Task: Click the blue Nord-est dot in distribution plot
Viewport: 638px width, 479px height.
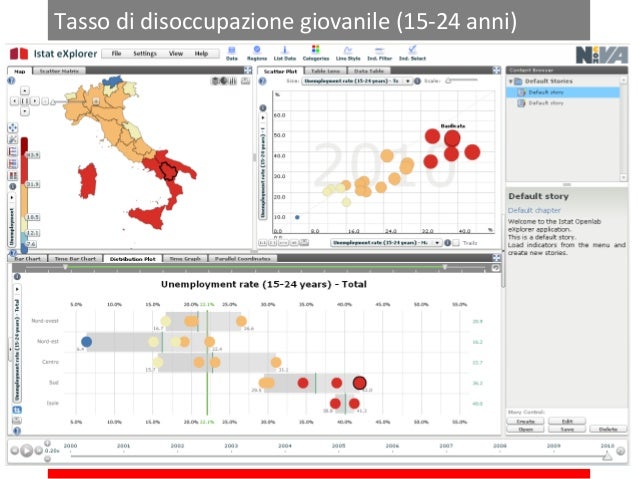Action: pyautogui.click(x=86, y=342)
